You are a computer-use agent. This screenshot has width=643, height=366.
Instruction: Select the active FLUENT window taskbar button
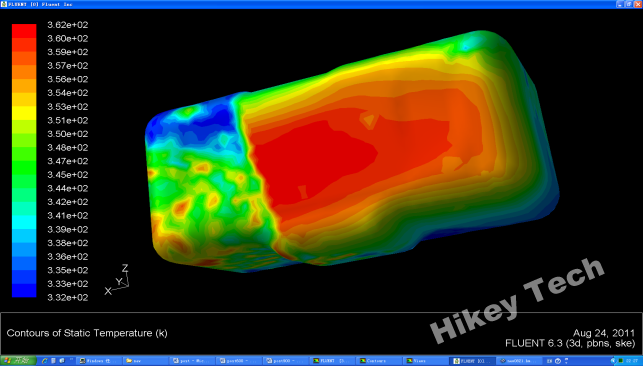pos(472,361)
